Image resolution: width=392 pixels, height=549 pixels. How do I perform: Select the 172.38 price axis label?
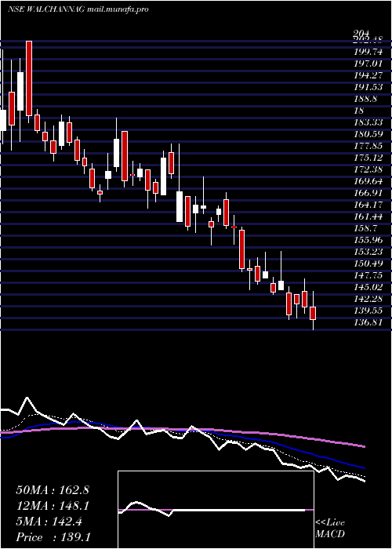point(368,169)
